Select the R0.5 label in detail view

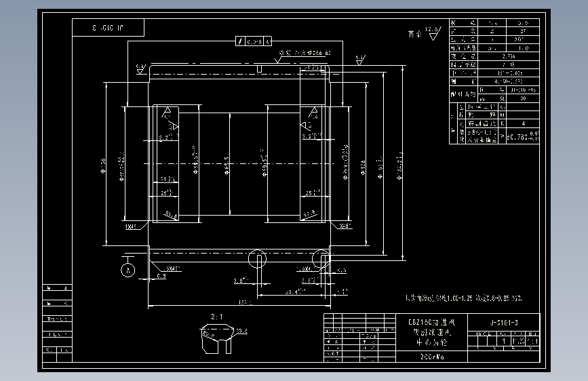tap(241, 331)
